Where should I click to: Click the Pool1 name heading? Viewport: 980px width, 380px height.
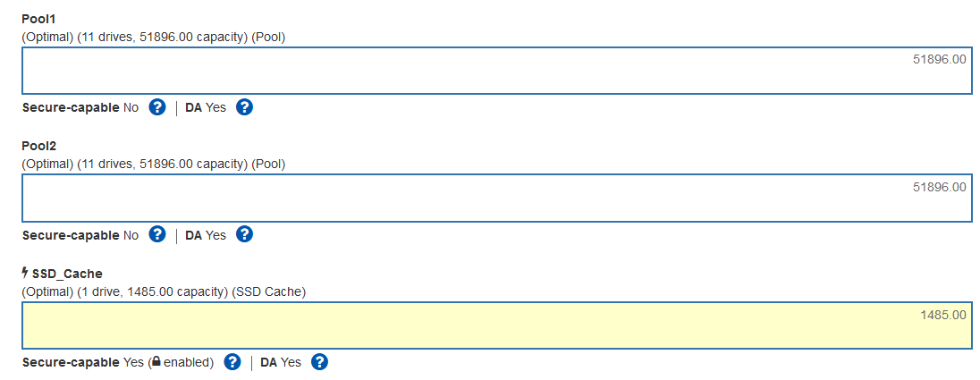39,18
